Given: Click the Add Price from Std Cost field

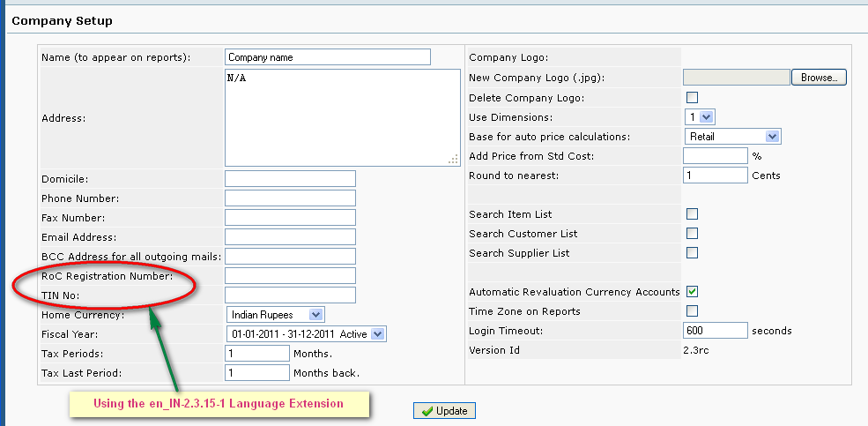Looking at the screenshot, I should click(715, 156).
